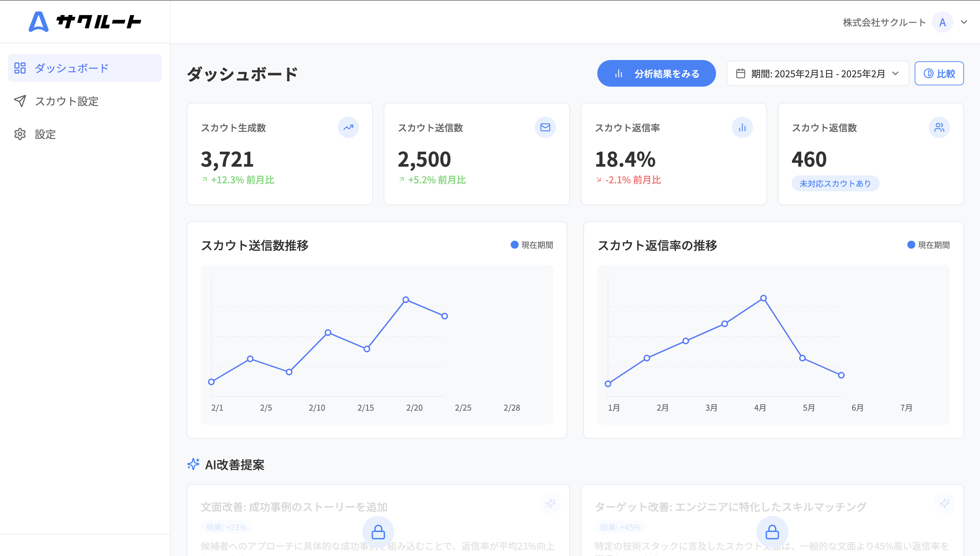Click the スカウト返信率の推移 chart title
The height and width of the screenshot is (556, 980).
(x=657, y=245)
